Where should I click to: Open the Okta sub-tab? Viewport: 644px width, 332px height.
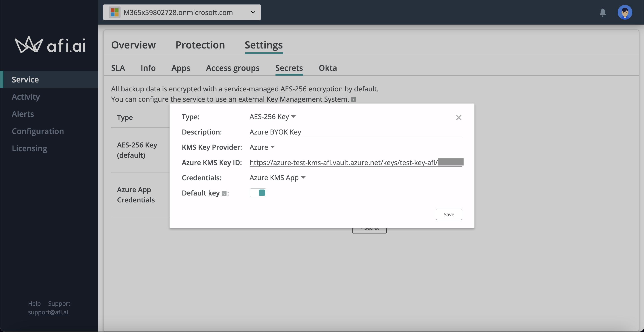click(328, 68)
